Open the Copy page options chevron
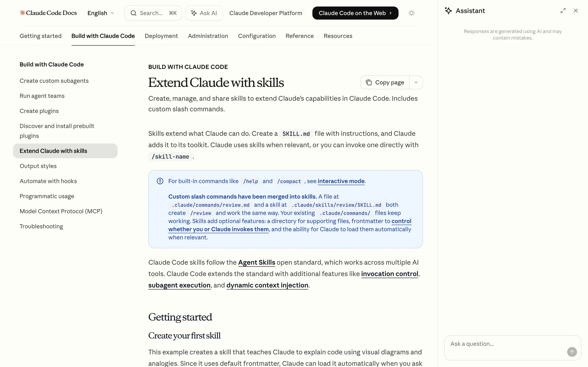The width and height of the screenshot is (588, 367). point(416,83)
